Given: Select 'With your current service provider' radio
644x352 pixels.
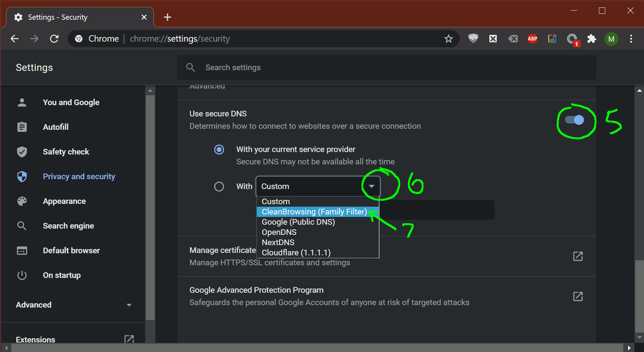Looking at the screenshot, I should point(219,150).
